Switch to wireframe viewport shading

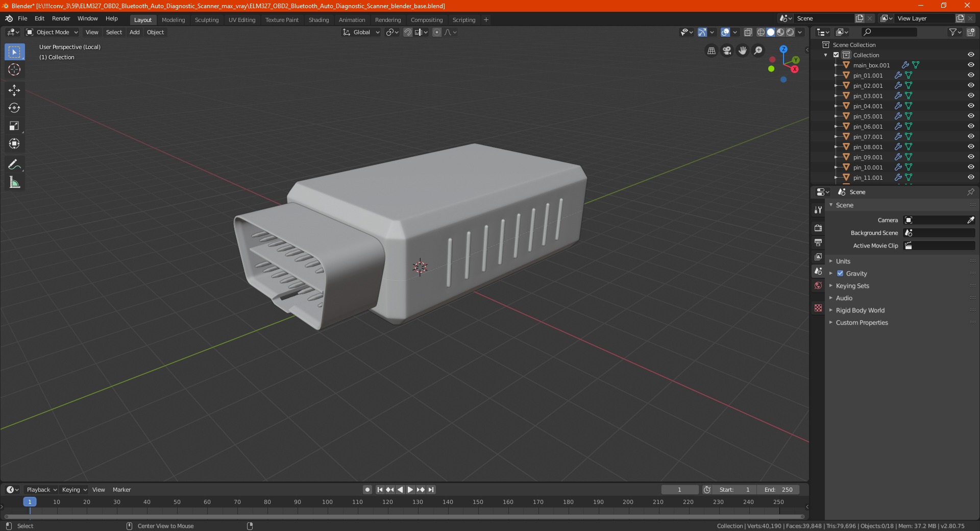pos(761,32)
